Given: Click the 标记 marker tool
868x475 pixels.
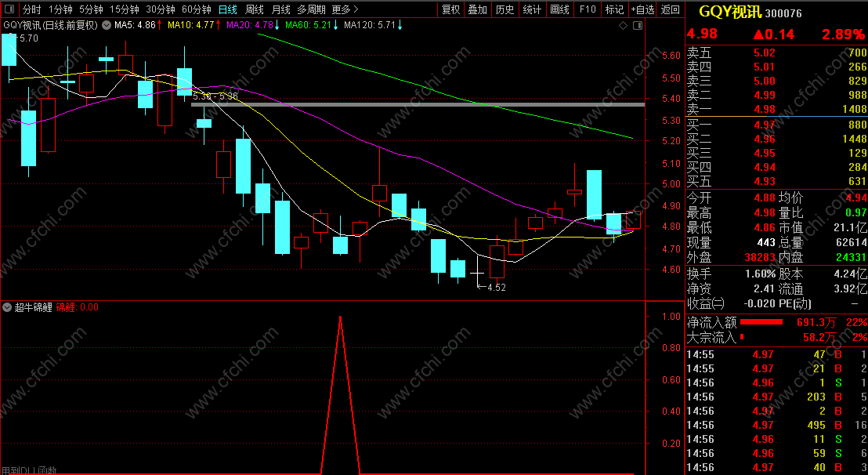Looking at the screenshot, I should pyautogui.click(x=614, y=9).
